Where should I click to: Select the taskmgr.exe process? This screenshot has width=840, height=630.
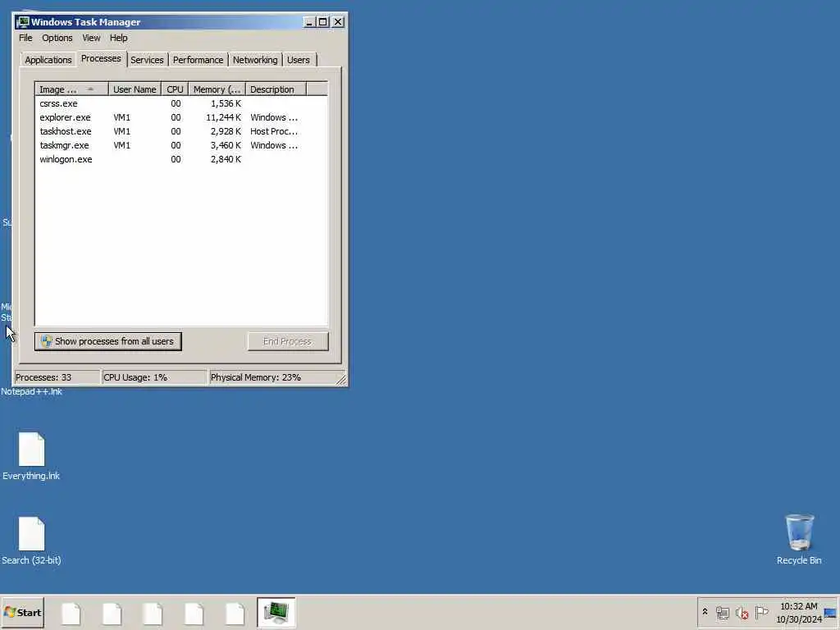[181, 145]
